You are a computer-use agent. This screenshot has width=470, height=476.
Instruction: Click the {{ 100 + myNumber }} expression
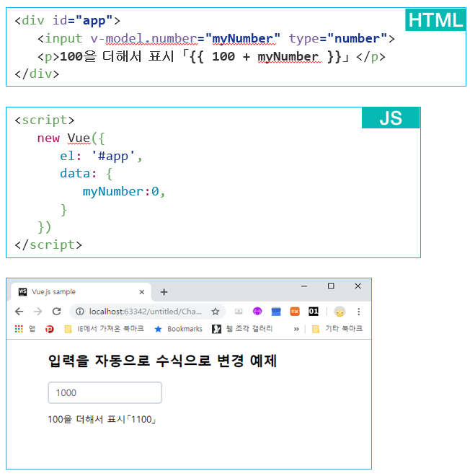tap(266, 56)
